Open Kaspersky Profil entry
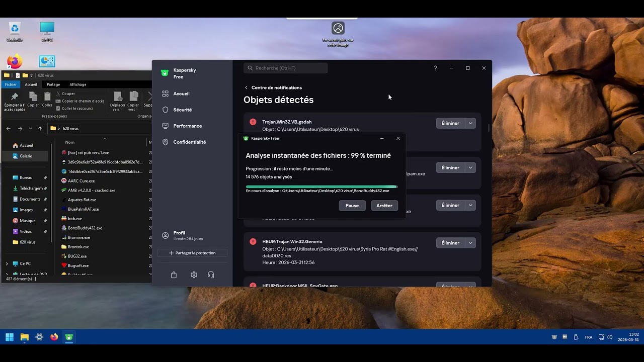The width and height of the screenshot is (644, 362). 183,235
